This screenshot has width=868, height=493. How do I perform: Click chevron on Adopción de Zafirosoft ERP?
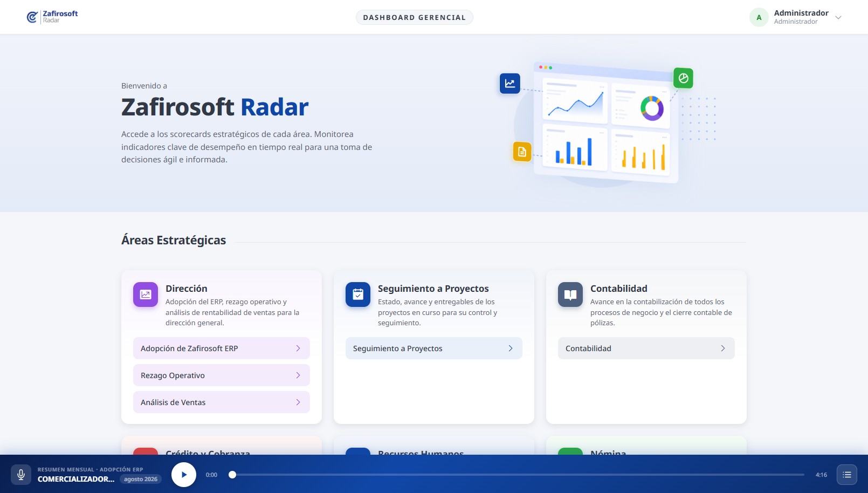298,348
